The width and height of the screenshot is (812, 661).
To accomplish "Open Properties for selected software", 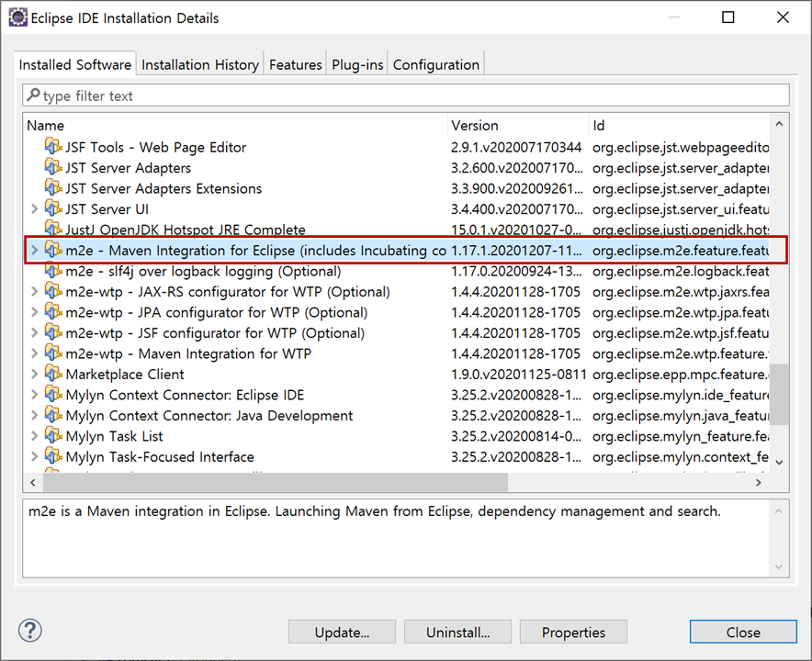I will coord(573,632).
